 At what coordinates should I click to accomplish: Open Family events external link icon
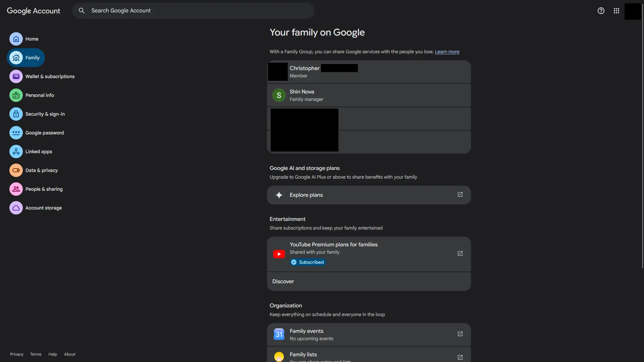coord(460,334)
